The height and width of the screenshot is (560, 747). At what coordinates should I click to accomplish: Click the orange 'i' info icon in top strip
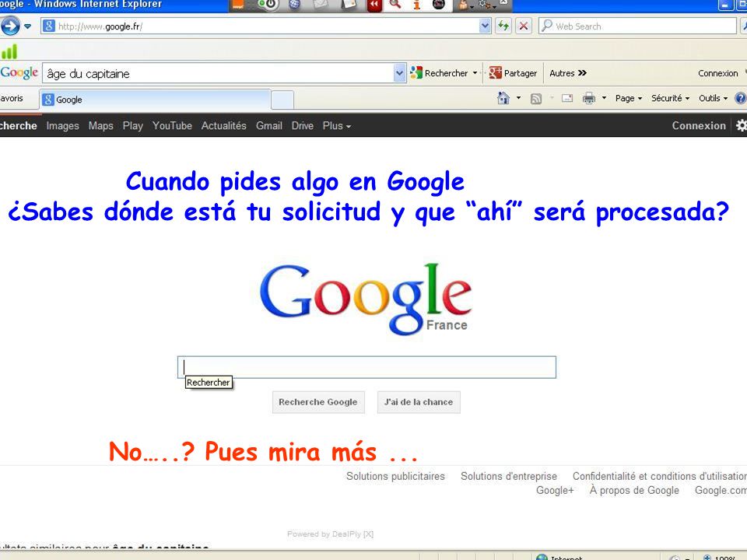(x=417, y=5)
